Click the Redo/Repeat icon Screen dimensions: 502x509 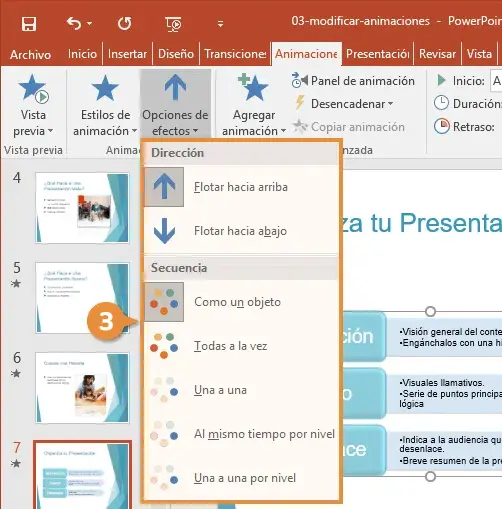click(x=124, y=24)
